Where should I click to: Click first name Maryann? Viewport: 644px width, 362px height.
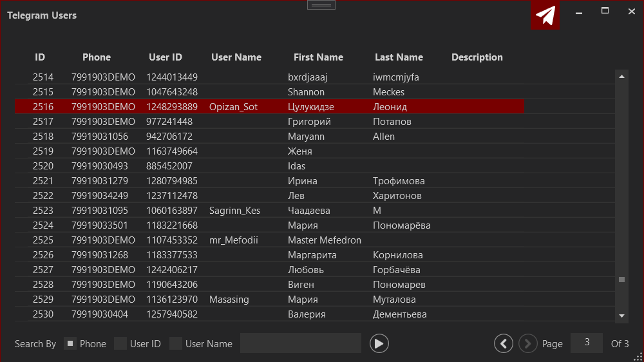pyautogui.click(x=306, y=137)
